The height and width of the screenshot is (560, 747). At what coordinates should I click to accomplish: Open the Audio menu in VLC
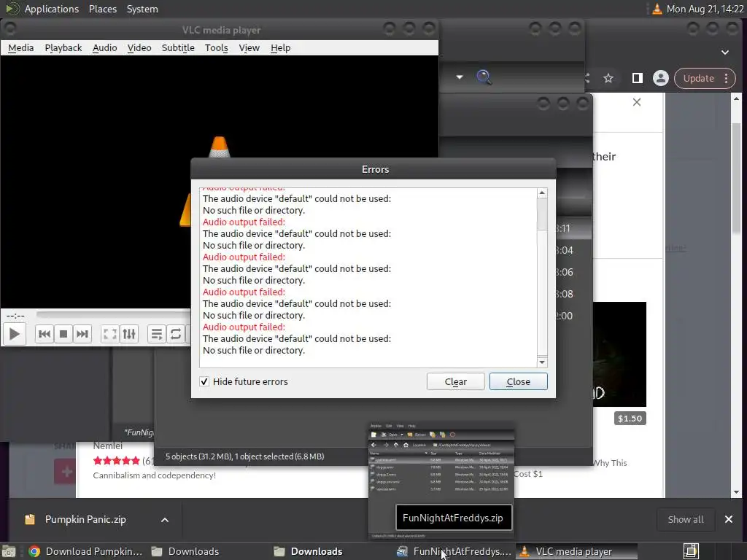click(x=105, y=47)
